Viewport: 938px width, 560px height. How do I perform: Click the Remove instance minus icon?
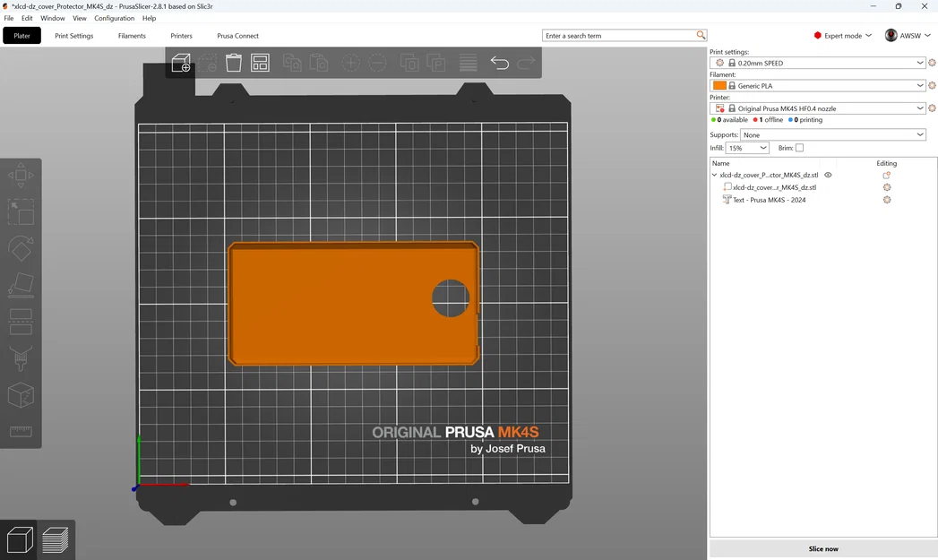[x=377, y=63]
